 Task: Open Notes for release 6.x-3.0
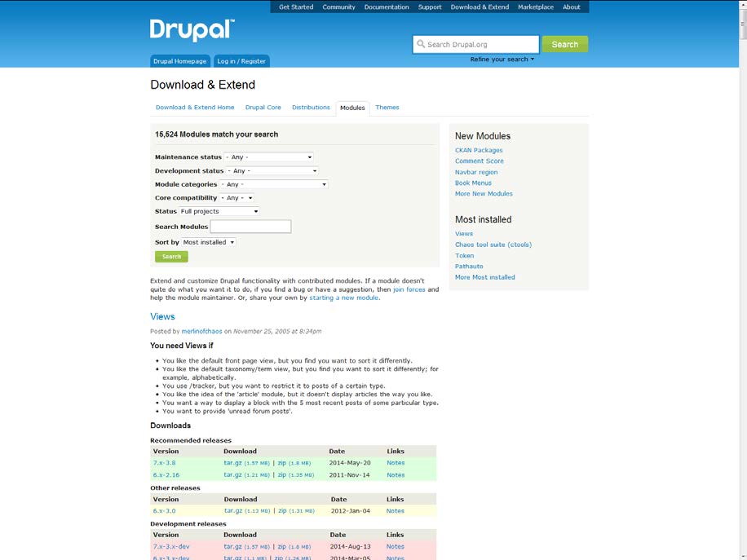coord(395,511)
